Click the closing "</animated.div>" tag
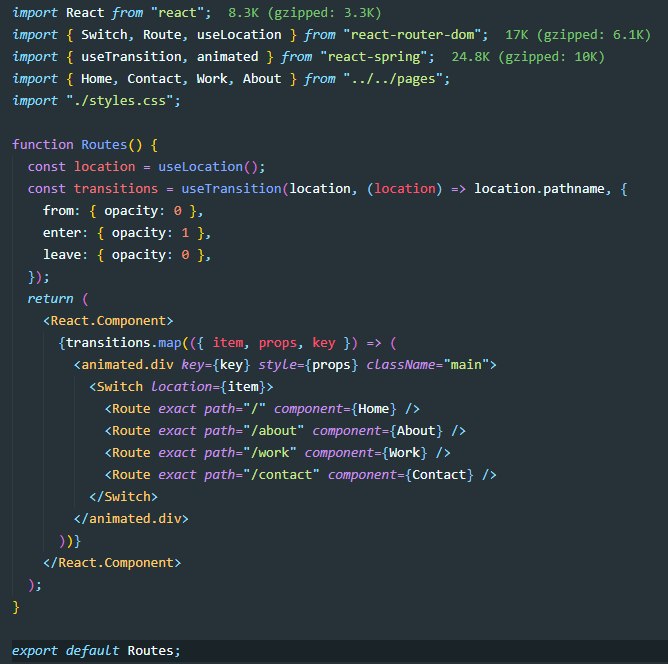The image size is (668, 664). [x=131, y=519]
